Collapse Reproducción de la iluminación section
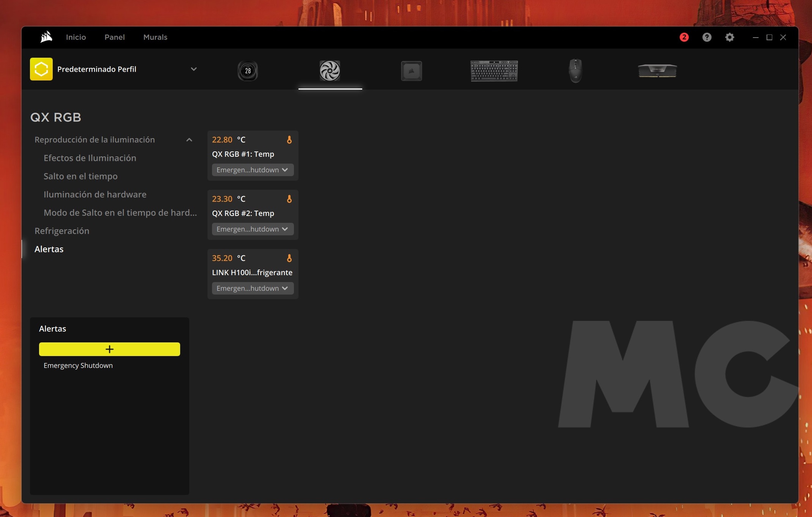Image resolution: width=812 pixels, height=517 pixels. coord(189,140)
